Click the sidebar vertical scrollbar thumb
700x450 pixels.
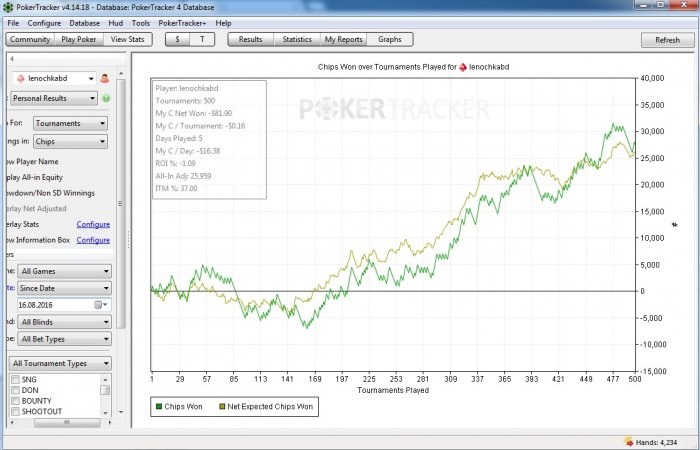[121, 203]
